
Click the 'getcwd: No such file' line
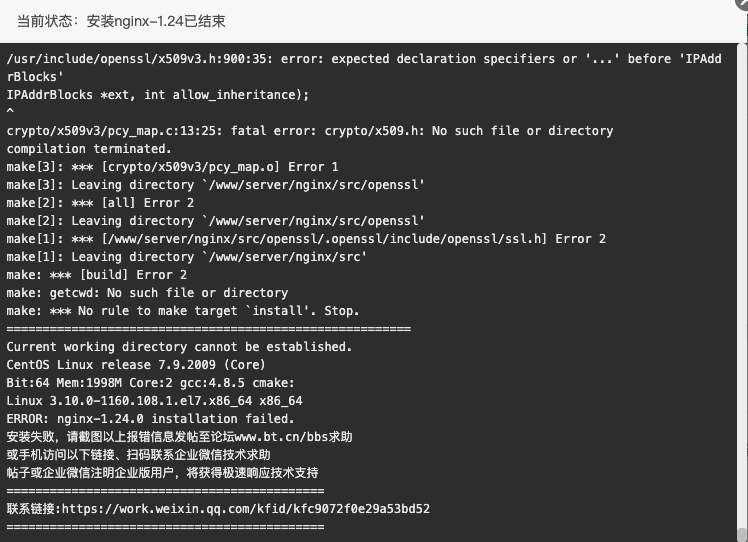coord(147,293)
